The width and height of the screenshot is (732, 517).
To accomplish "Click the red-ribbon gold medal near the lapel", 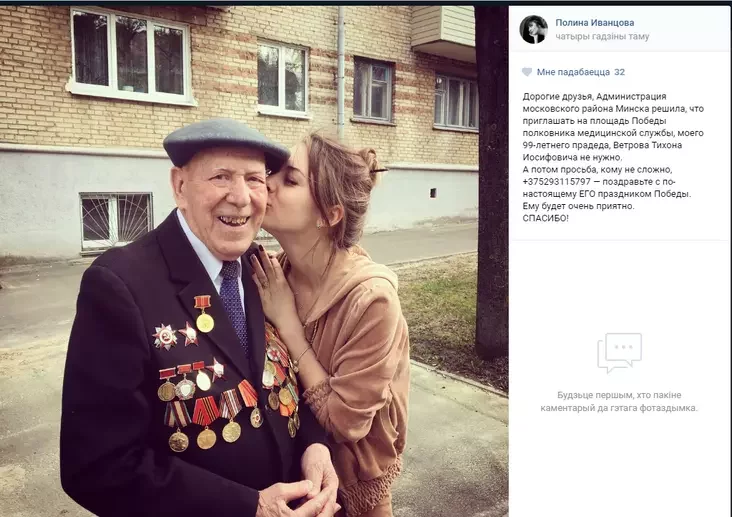I will point(204,313).
